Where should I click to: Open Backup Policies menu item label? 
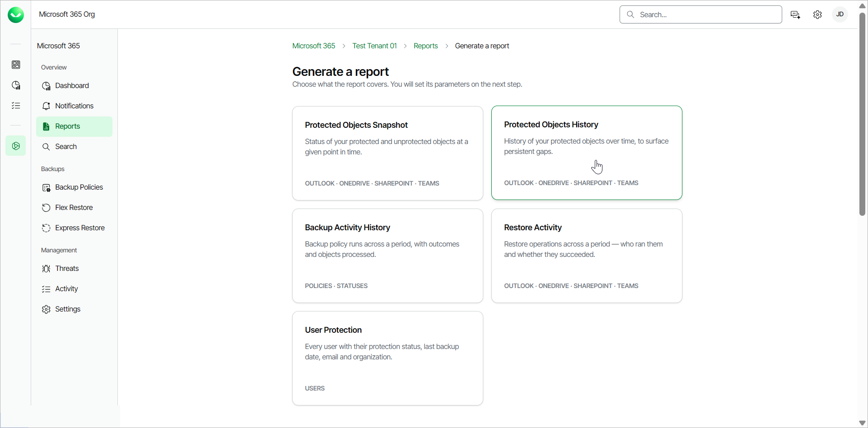[79, 187]
